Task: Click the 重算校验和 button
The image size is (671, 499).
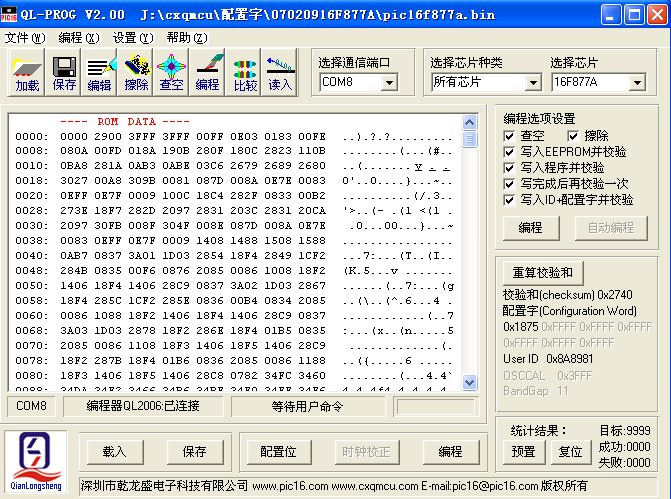Action: [543, 272]
